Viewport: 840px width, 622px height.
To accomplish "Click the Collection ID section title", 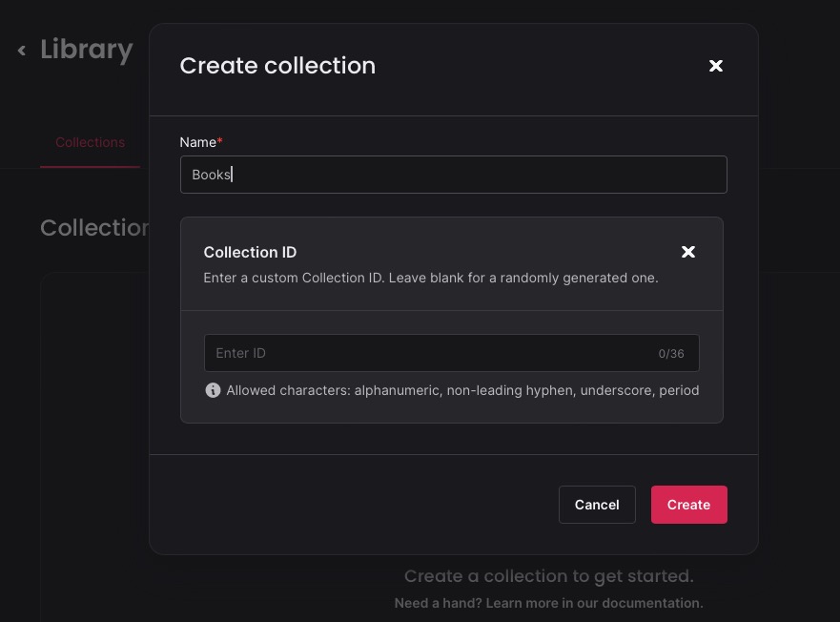I will 250,252.
